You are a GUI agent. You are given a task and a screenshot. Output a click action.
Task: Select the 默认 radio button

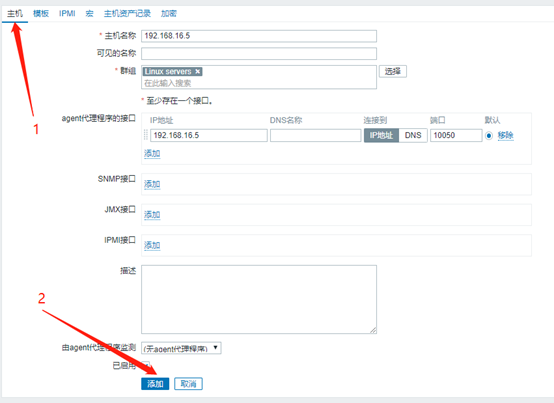click(489, 136)
